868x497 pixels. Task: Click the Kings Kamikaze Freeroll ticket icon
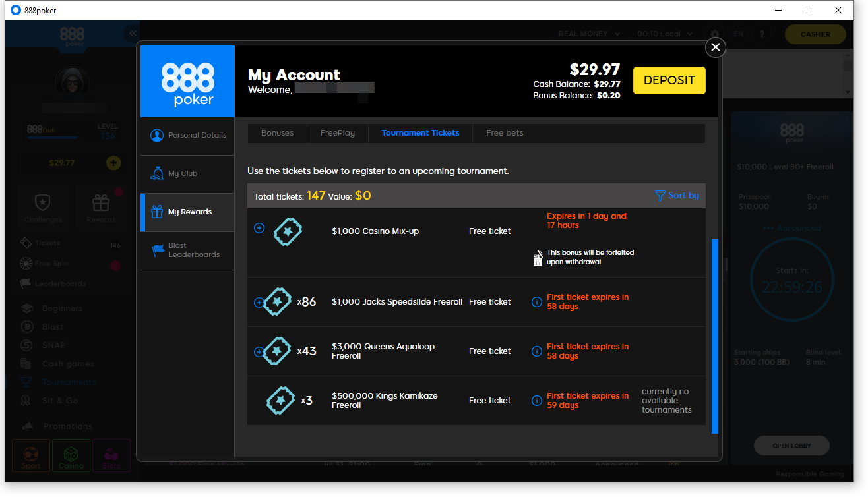(281, 401)
